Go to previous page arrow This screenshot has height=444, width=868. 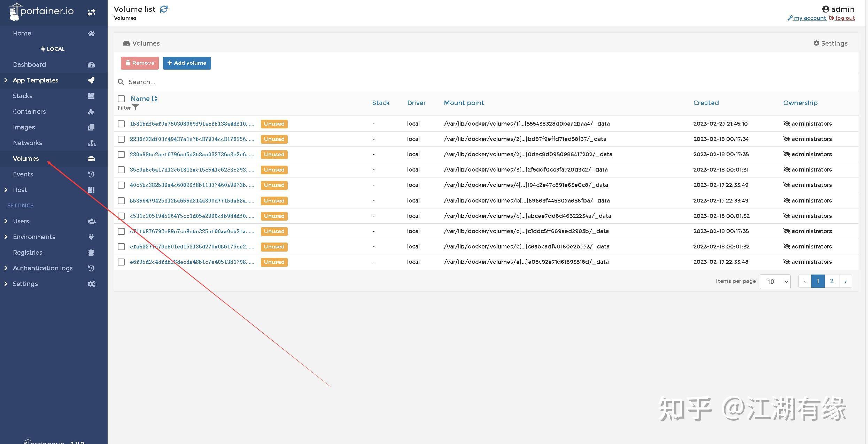coord(805,281)
